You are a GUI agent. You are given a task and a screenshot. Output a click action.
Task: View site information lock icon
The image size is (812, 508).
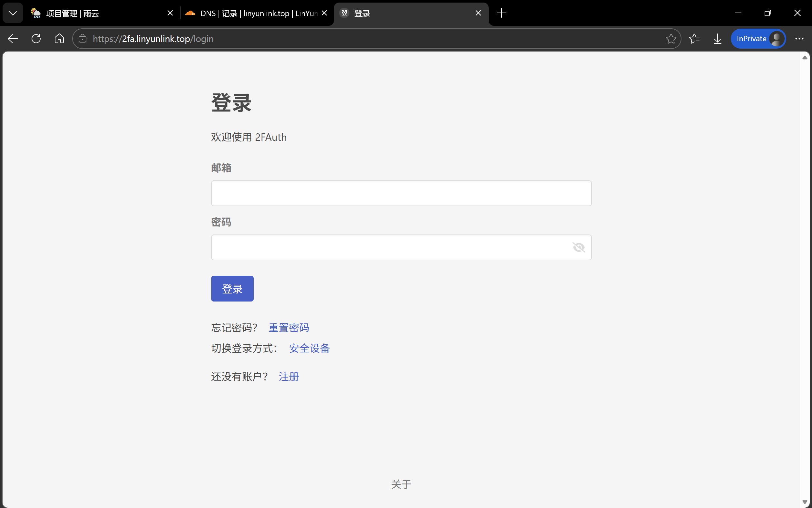pos(83,39)
